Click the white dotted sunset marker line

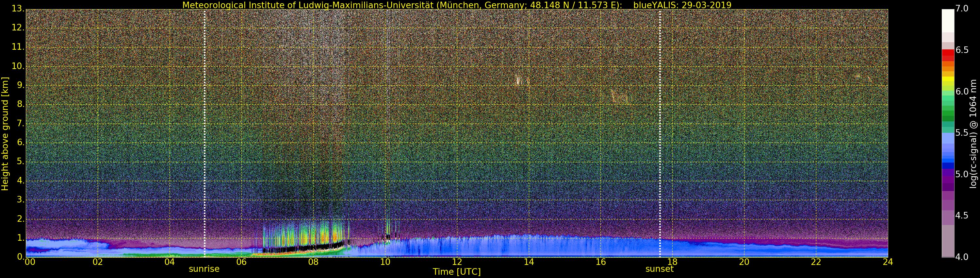click(x=660, y=133)
